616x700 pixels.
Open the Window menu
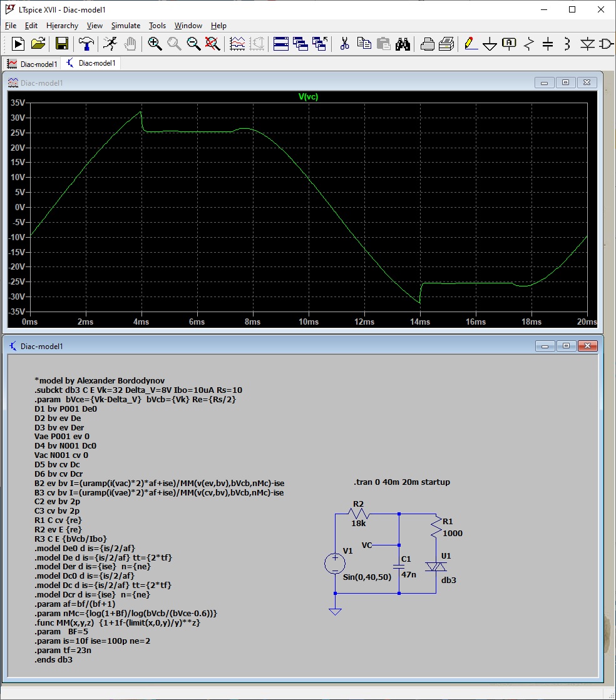[x=188, y=26]
